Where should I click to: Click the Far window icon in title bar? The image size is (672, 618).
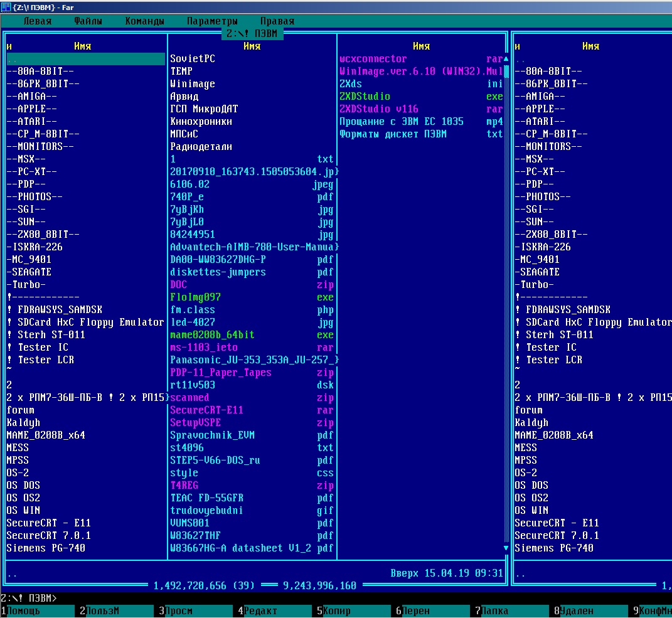click(x=6, y=7)
